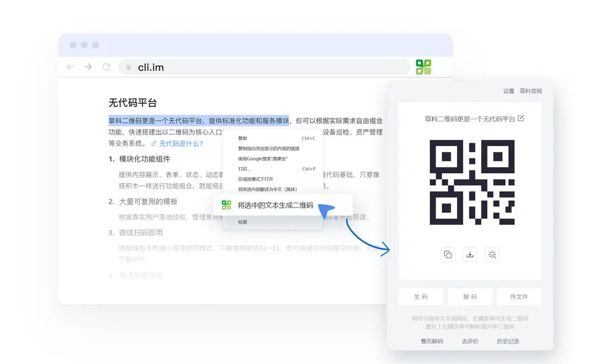This screenshot has height=364, width=612.
Task: Click the link icon before 无代码是什么?
Action: 154,144
